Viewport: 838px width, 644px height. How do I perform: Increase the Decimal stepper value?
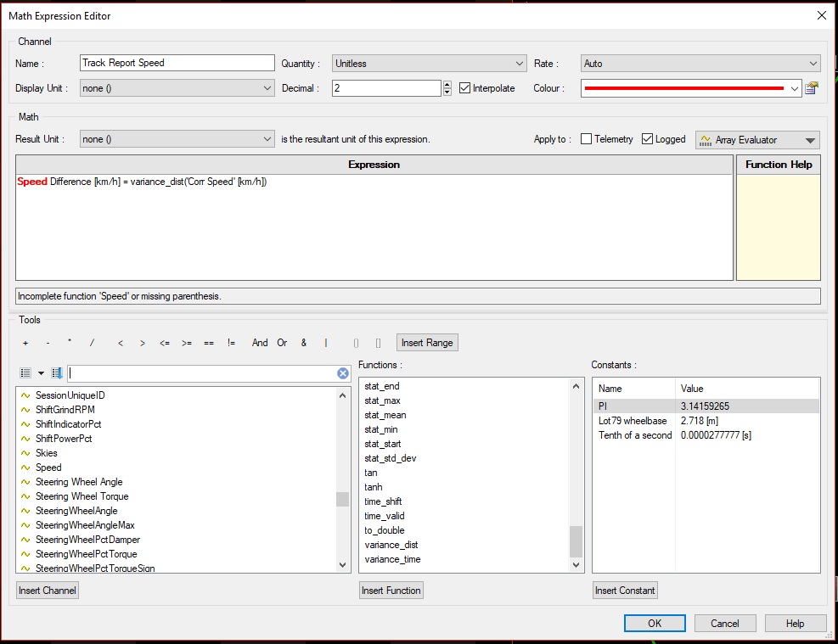click(x=447, y=84)
